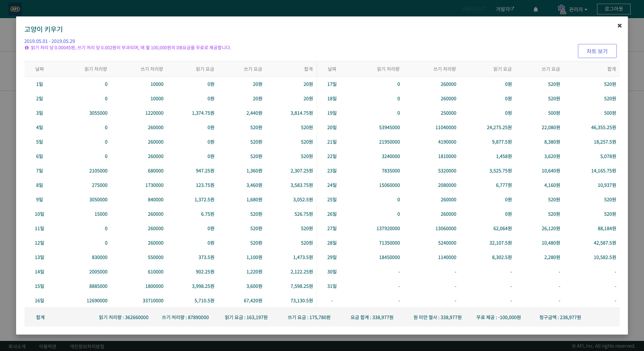Click summary 읽기 요금 : 163,197원
644x351 pixels.
(246, 317)
